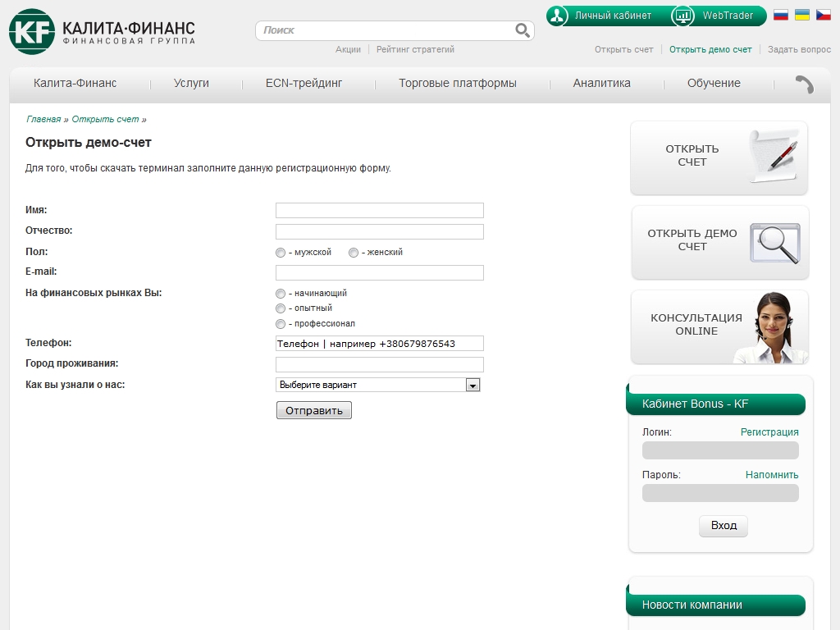Click the Консультация Online banner
840x630 pixels.
coord(719,326)
